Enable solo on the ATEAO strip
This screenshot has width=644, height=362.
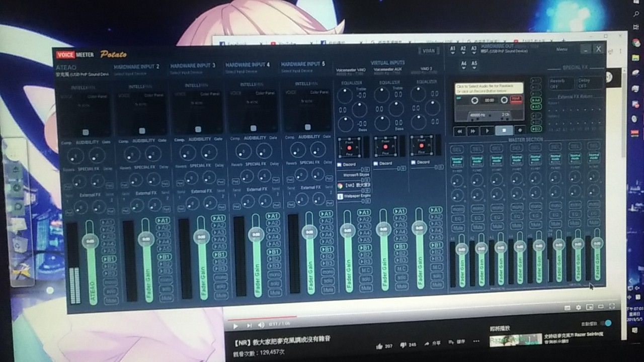coord(111,291)
